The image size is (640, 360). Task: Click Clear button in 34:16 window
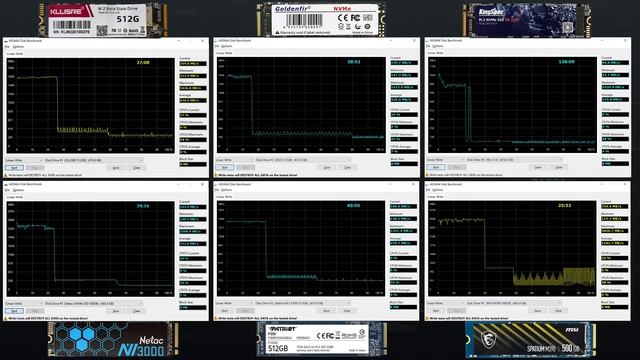click(x=136, y=311)
